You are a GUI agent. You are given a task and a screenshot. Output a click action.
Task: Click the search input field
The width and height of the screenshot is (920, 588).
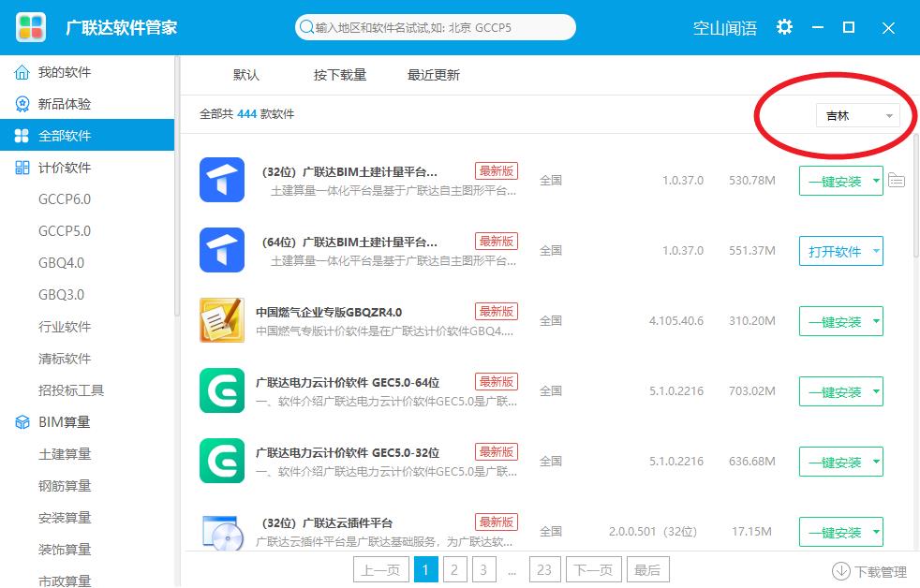coord(436,27)
